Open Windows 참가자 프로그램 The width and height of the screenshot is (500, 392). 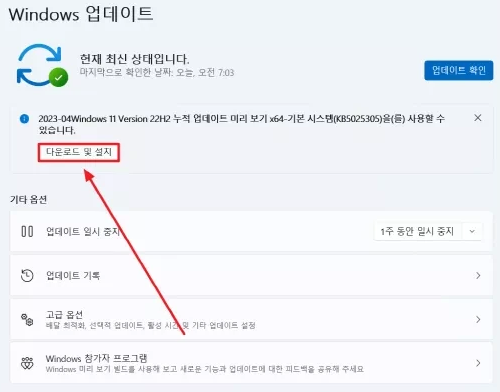point(251,363)
